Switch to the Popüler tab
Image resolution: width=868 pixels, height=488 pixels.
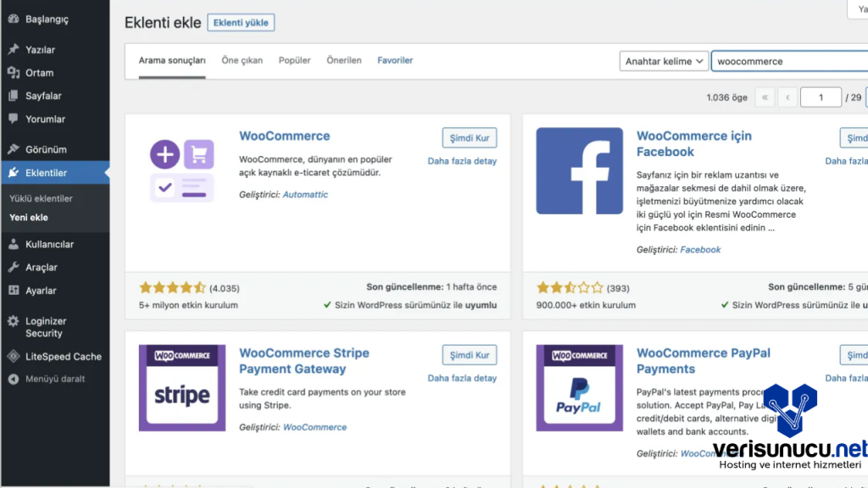point(294,60)
